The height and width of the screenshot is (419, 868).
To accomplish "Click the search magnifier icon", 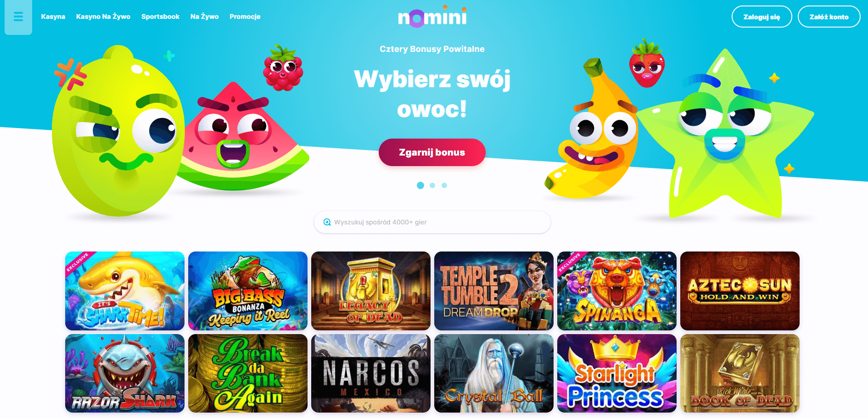I will [327, 222].
